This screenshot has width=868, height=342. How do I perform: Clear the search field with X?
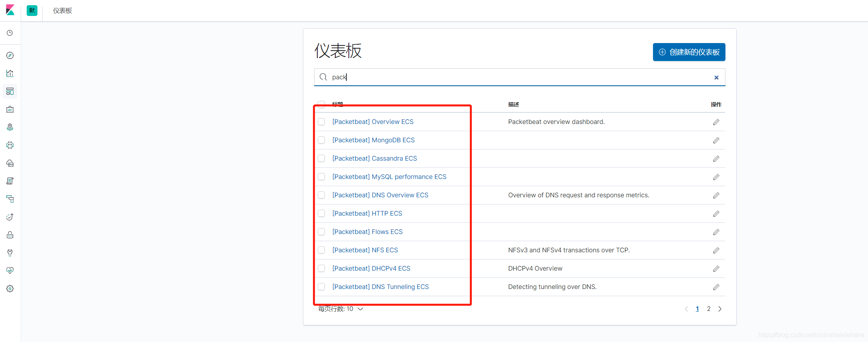pyautogui.click(x=716, y=77)
